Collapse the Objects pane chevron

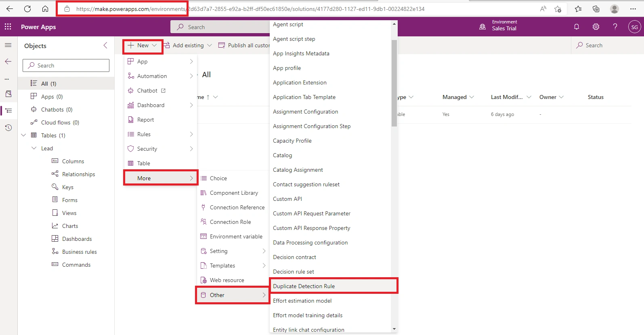pos(105,45)
